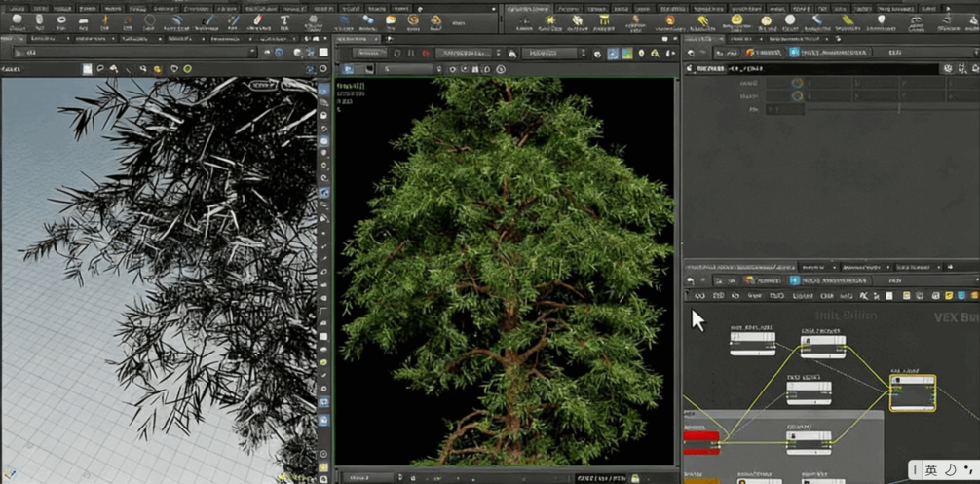Toggle the first colored parameter row icon
Screen dimensions: 980x484
(x=796, y=84)
